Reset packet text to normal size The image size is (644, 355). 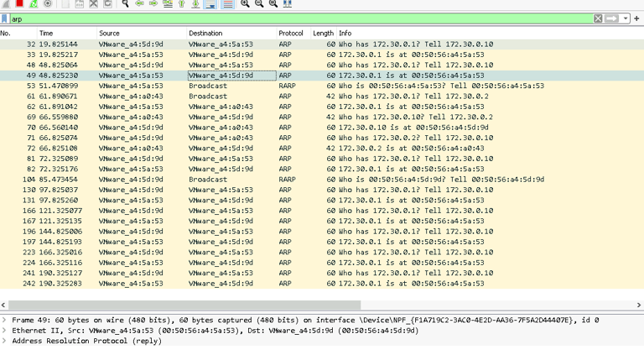[x=273, y=3]
